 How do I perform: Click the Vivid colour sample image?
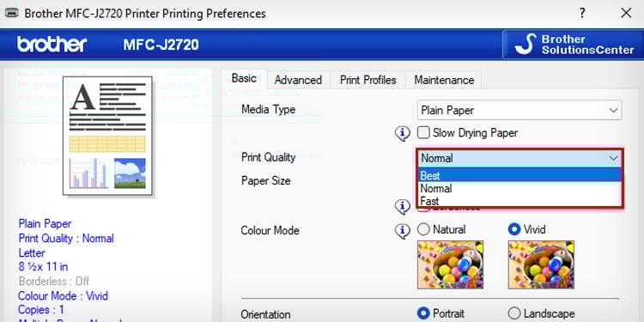pos(541,264)
